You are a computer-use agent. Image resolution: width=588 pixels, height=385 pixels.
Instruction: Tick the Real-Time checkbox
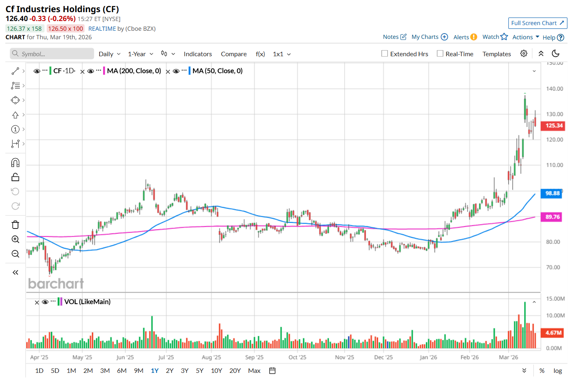tap(440, 53)
